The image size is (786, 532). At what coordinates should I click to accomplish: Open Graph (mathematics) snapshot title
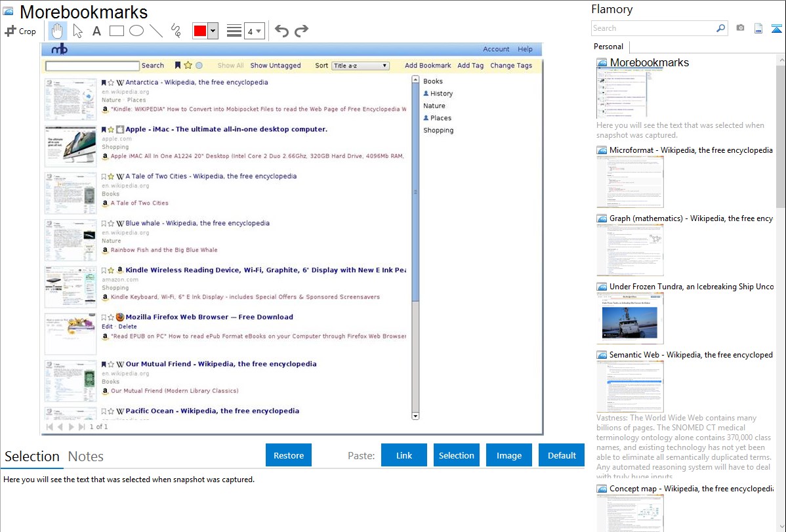[691, 218]
